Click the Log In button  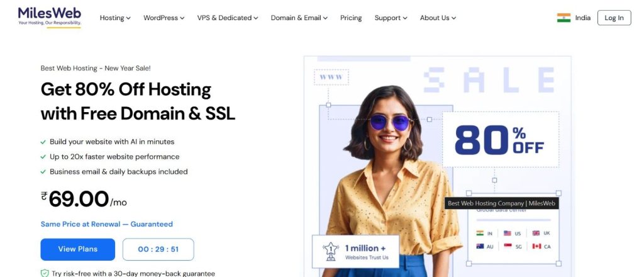pyautogui.click(x=614, y=18)
